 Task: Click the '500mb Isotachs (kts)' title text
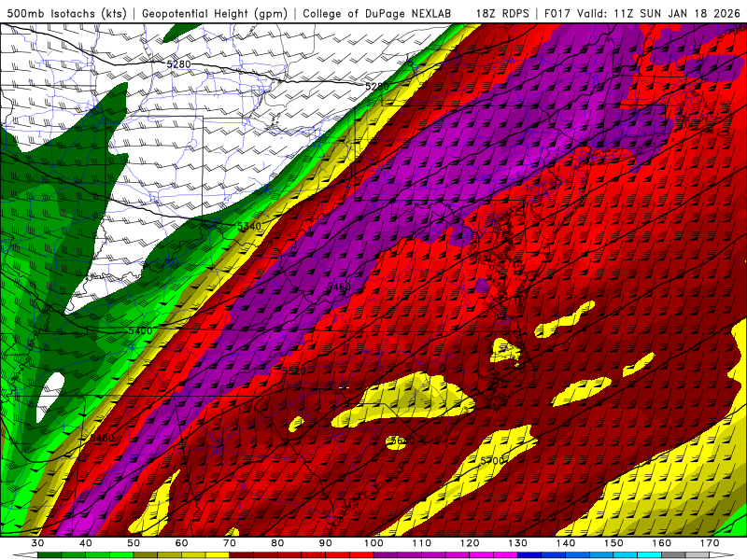[x=66, y=13]
